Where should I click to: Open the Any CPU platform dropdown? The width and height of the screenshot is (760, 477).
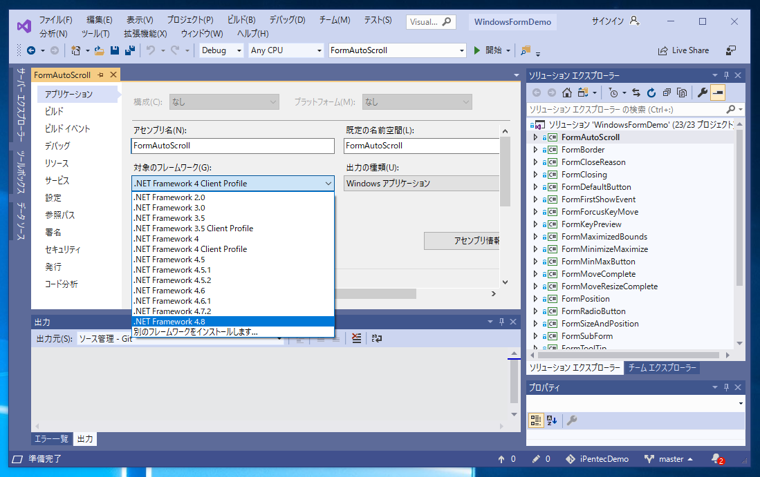tap(319, 50)
